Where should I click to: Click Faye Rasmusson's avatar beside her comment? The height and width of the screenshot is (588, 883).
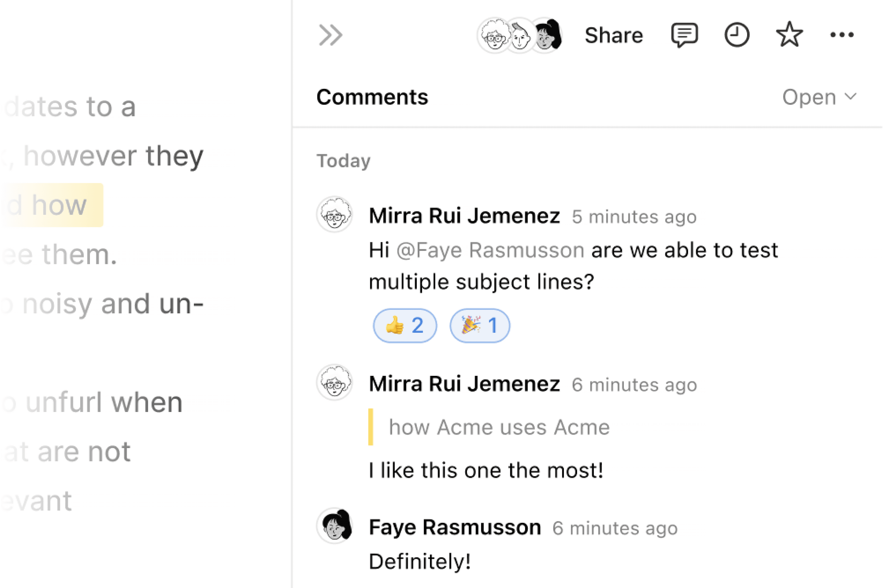click(334, 526)
